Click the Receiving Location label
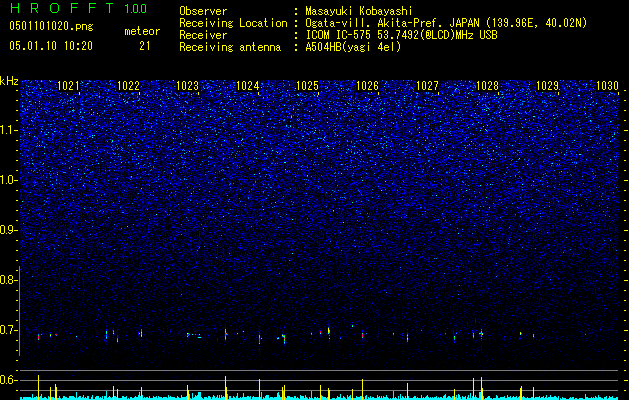This screenshot has height=400, width=629. click(233, 23)
